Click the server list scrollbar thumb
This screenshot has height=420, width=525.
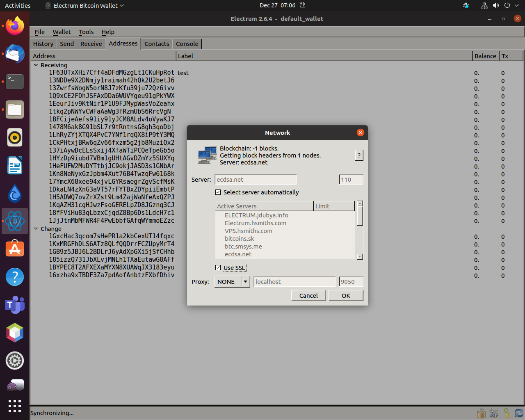(360, 216)
